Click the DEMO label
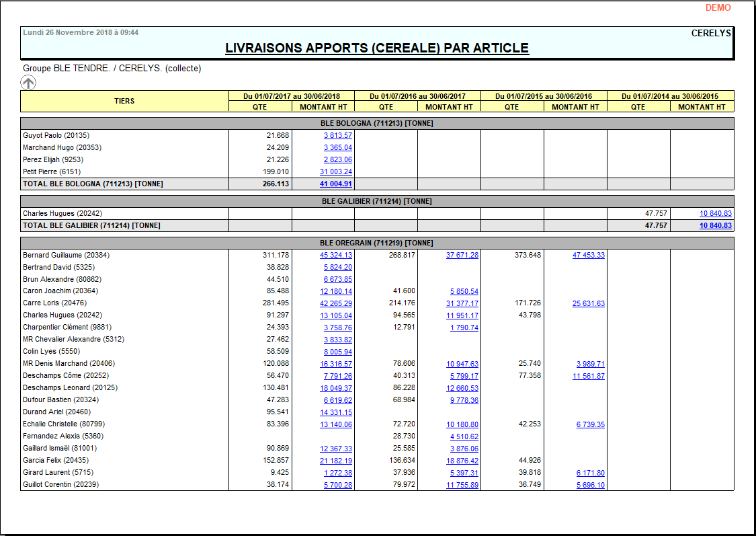This screenshot has width=756, height=536. [x=718, y=7]
